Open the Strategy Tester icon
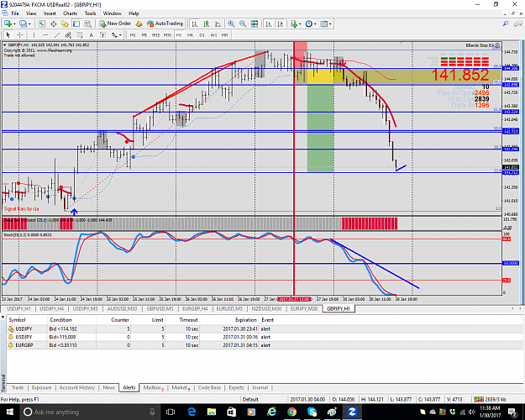525x420 pixels. 87,24
